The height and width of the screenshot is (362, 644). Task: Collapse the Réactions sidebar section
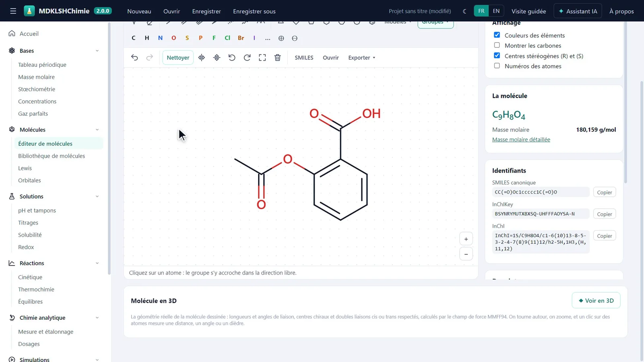click(x=97, y=263)
